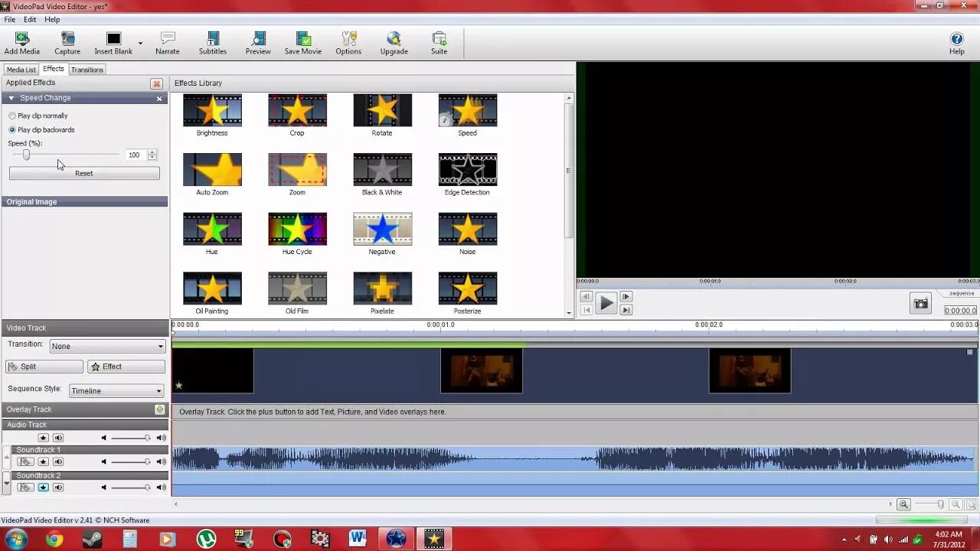Choose the Crop effect

coord(297,116)
